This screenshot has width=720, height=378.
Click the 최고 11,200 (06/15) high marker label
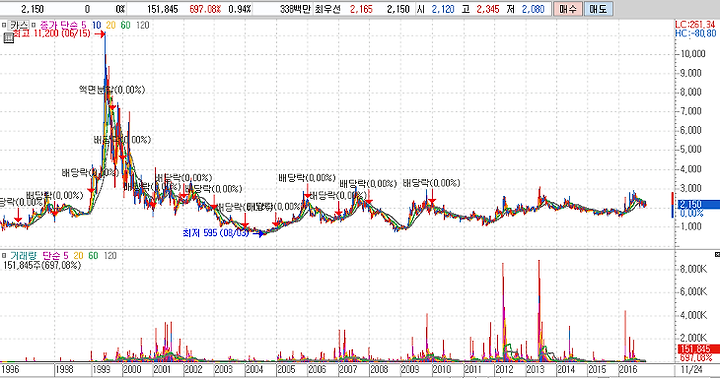click(51, 34)
